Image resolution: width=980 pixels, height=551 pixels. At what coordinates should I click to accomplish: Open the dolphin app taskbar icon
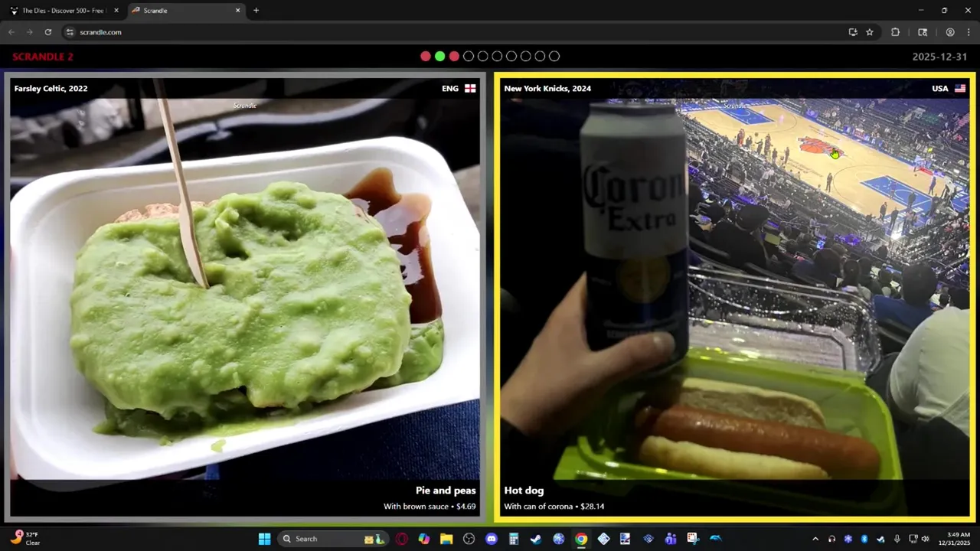(x=716, y=539)
